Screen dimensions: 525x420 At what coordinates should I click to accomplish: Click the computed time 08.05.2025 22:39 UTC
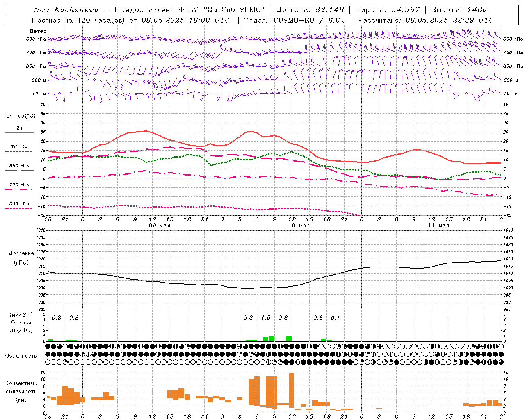click(x=450, y=20)
